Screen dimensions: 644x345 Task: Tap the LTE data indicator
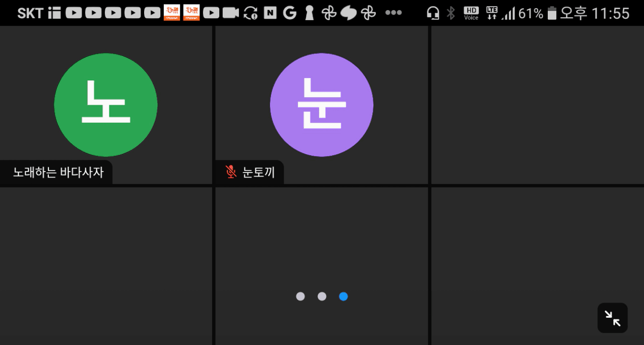point(492,13)
